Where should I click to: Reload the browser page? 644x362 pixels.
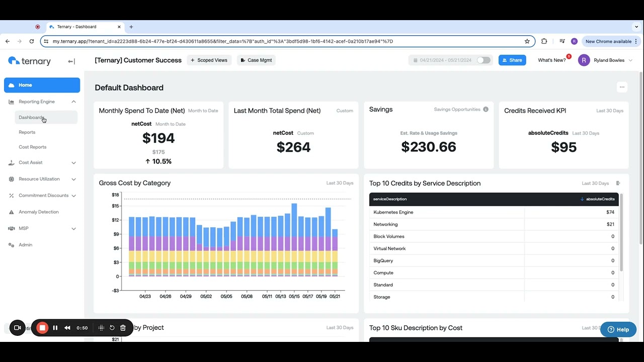click(32, 41)
